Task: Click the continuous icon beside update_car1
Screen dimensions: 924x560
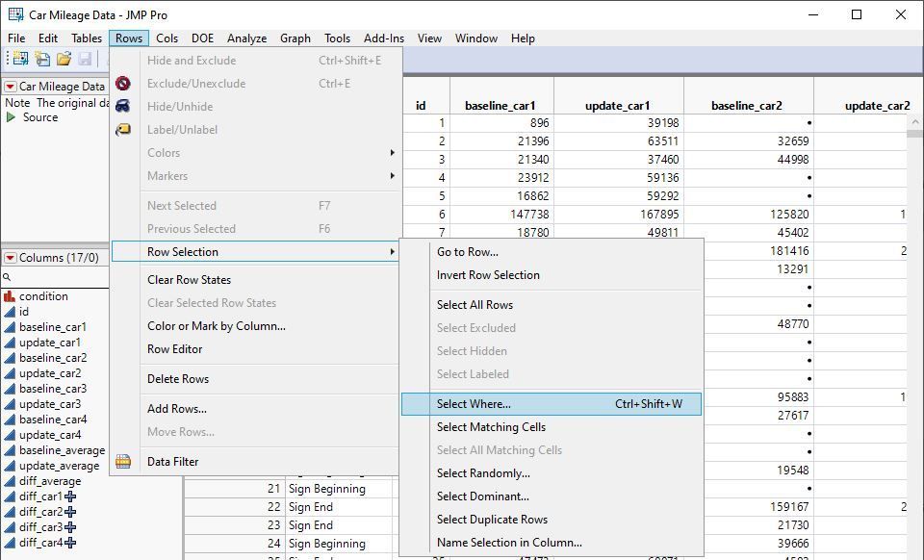Action: [10, 343]
